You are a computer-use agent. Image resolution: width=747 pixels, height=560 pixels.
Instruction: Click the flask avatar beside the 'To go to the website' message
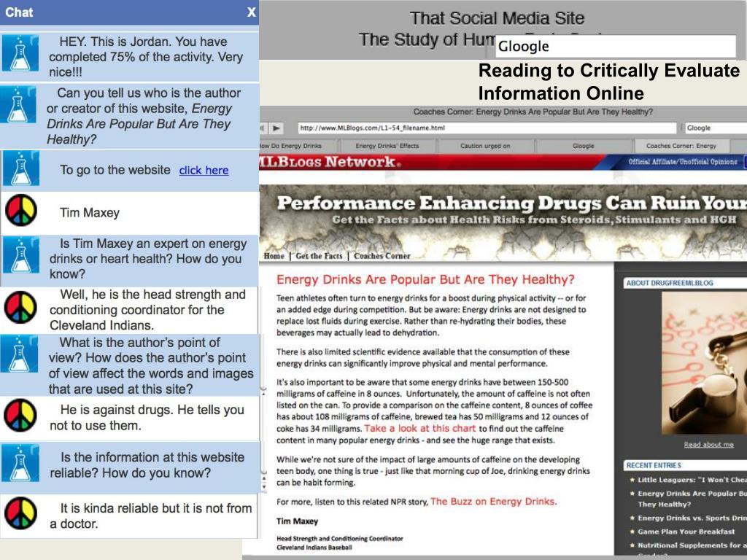(21, 168)
